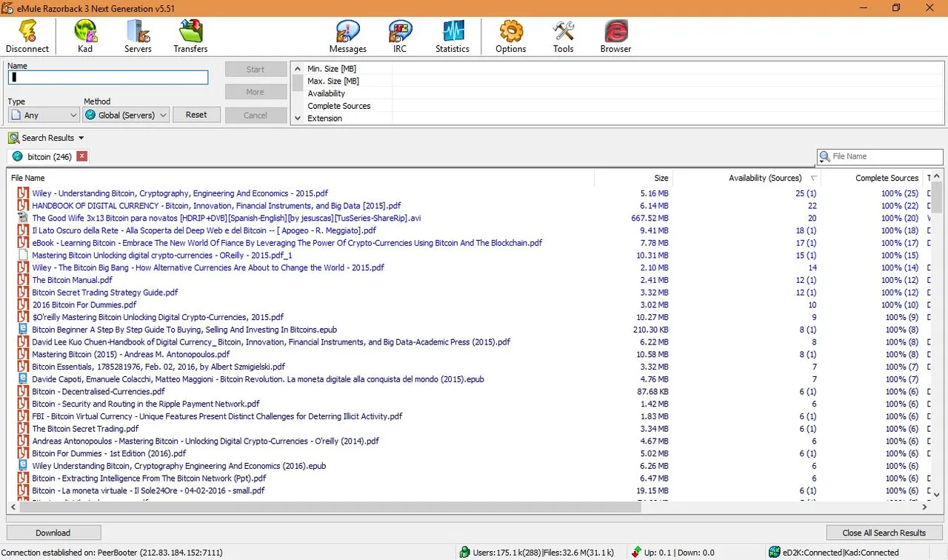Viewport: 948px width, 560px height.
Task: Open the Method dropdown Global (Servers)
Action: tap(126, 115)
